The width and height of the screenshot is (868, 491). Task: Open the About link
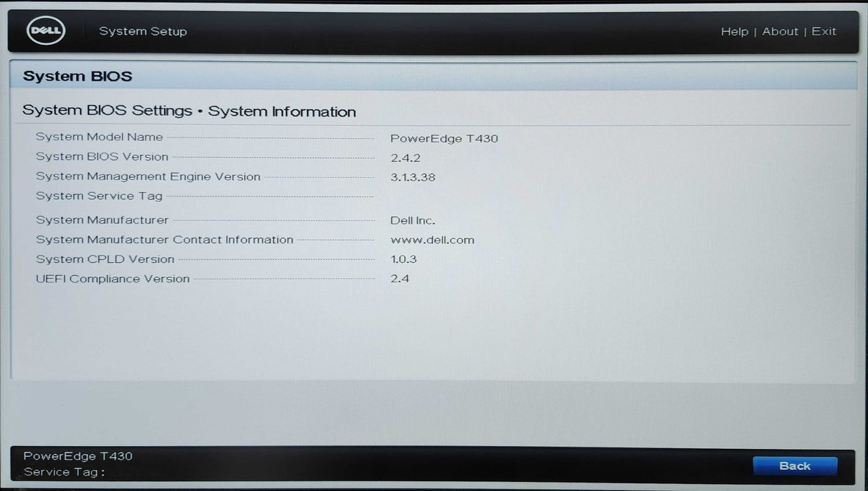coord(780,32)
